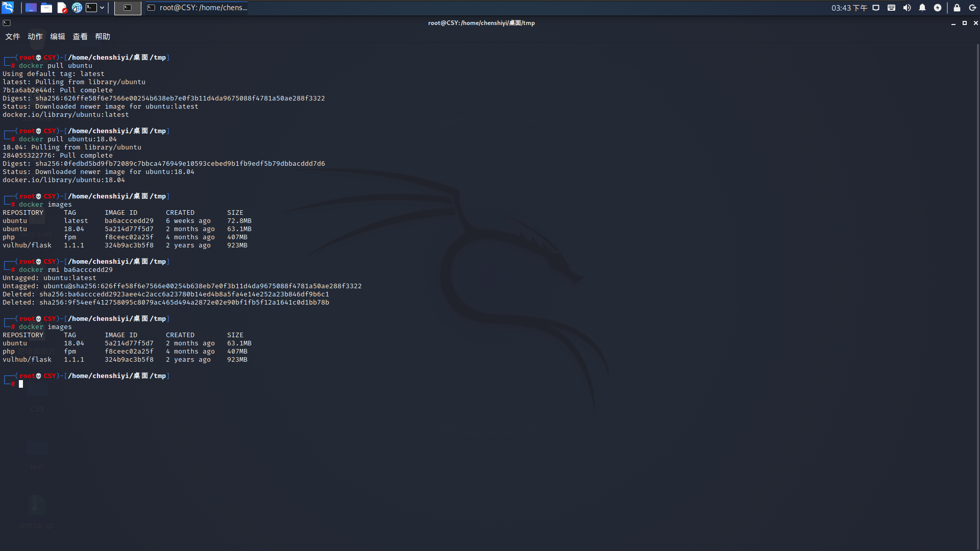The image size is (980, 551).
Task: Open the 帮助 menu
Action: (103, 37)
